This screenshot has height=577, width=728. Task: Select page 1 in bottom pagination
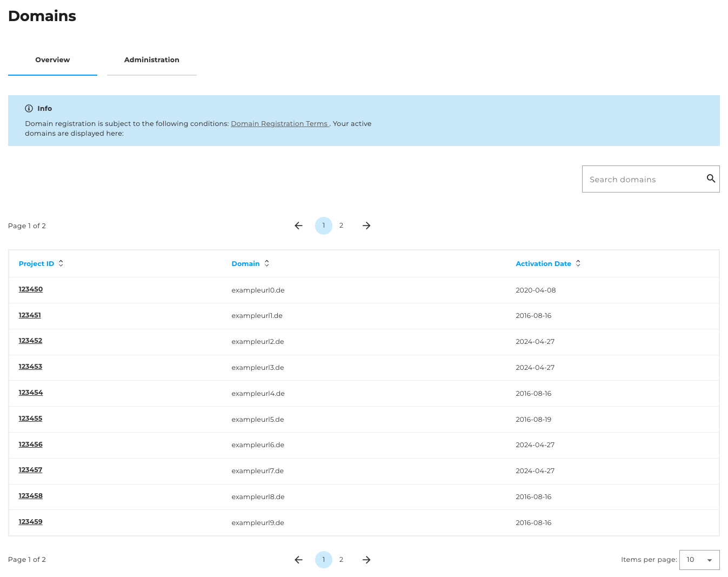click(x=324, y=560)
